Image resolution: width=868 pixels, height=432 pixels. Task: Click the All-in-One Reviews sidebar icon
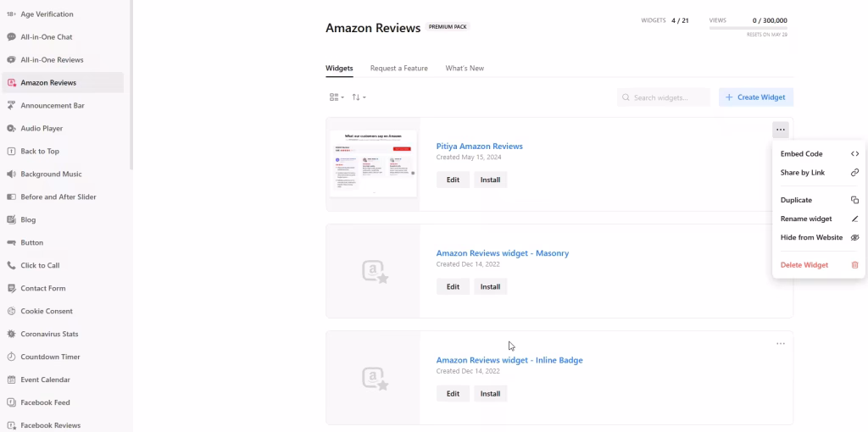click(x=11, y=60)
